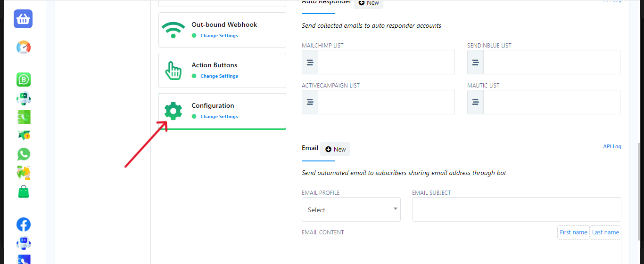The width and height of the screenshot is (644, 264).
Task: Click New button next to Email
Action: 335,149
